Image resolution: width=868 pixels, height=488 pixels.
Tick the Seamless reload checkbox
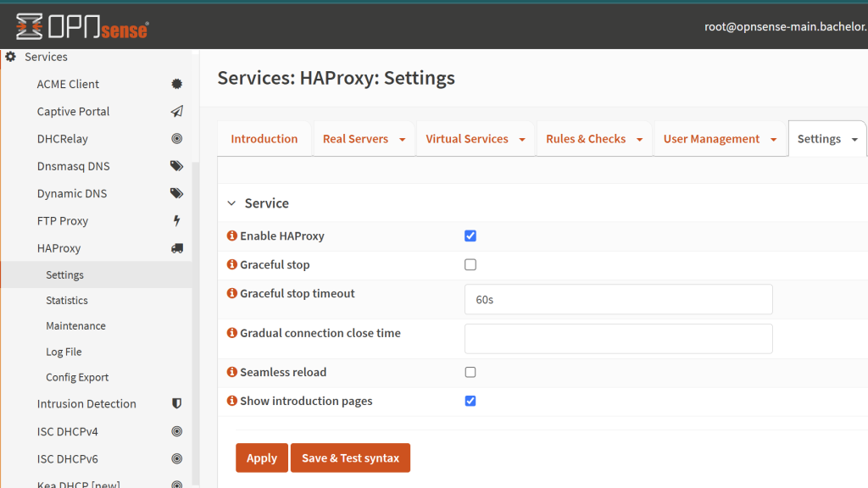(x=470, y=373)
